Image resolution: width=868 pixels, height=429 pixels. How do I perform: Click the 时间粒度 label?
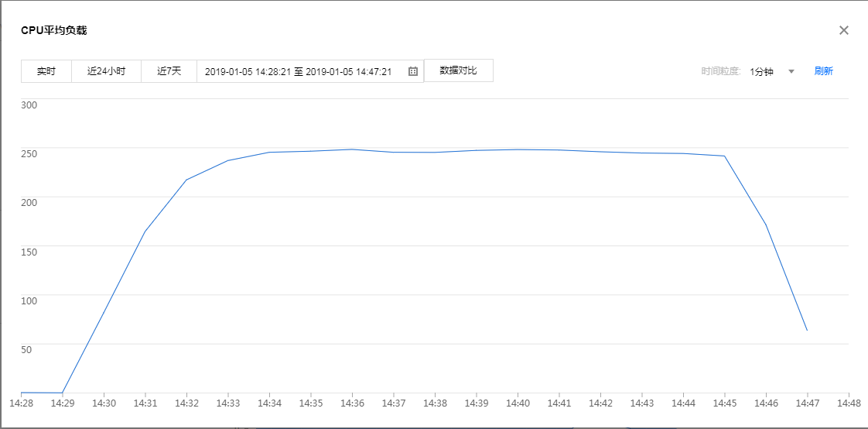pos(721,71)
